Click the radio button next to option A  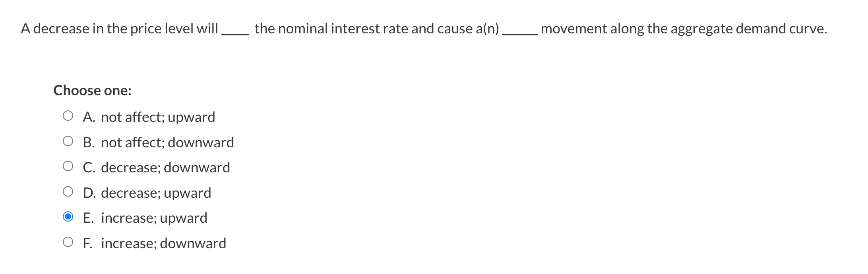click(x=68, y=115)
